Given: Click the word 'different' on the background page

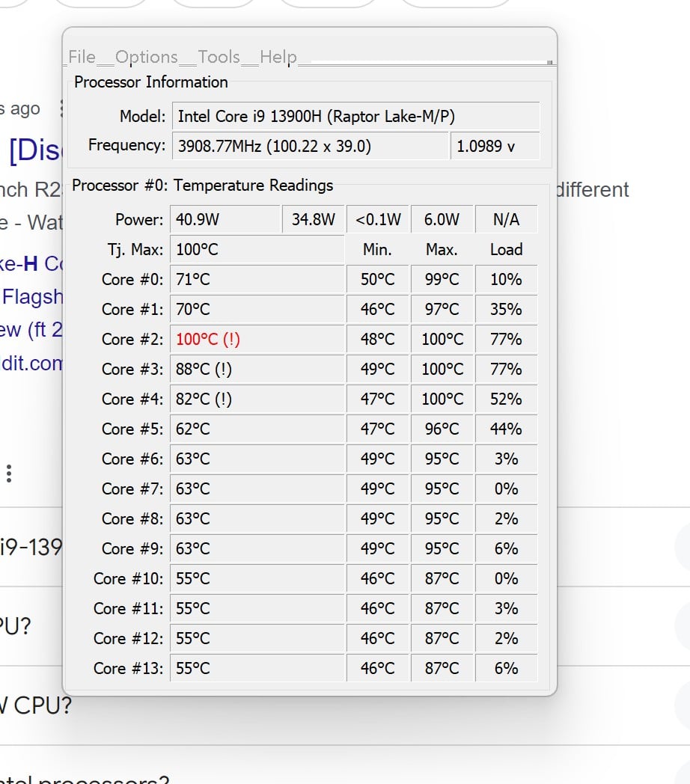Looking at the screenshot, I should pyautogui.click(x=593, y=190).
